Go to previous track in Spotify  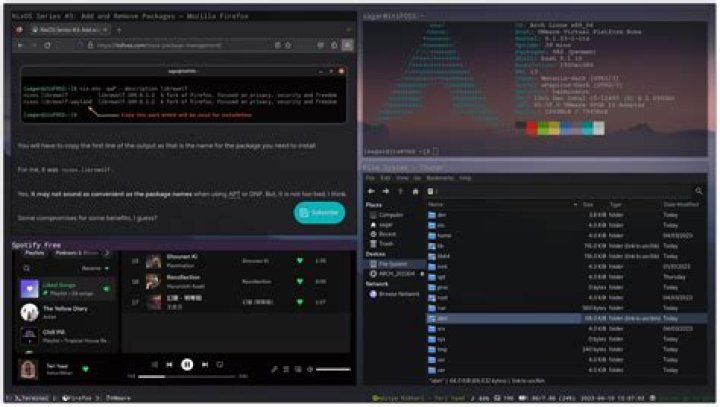pyautogui.click(x=168, y=365)
